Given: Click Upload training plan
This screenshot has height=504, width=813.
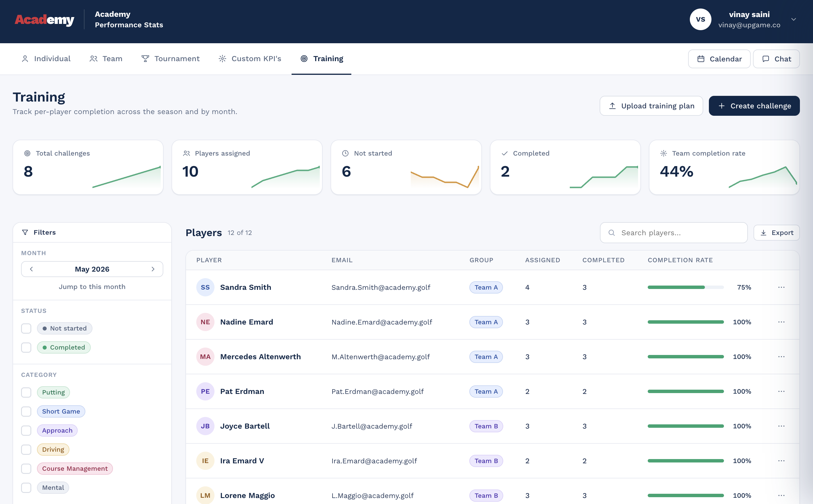Looking at the screenshot, I should tap(651, 106).
